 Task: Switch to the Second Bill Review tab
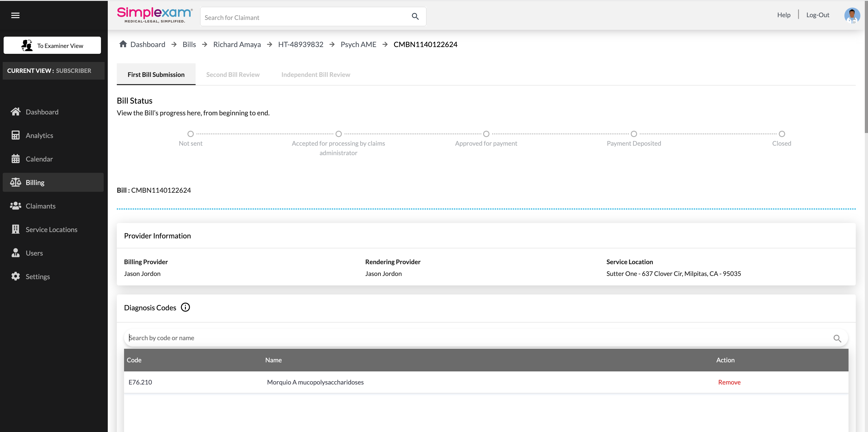233,74
